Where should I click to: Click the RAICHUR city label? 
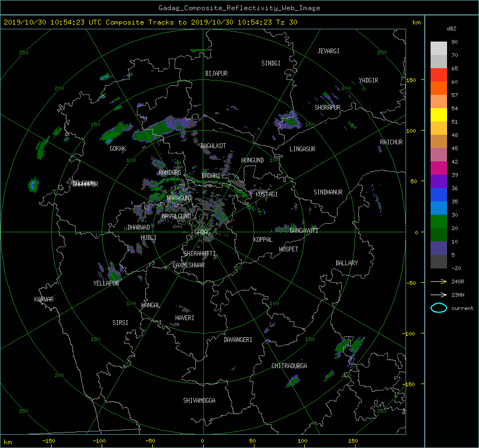point(391,142)
